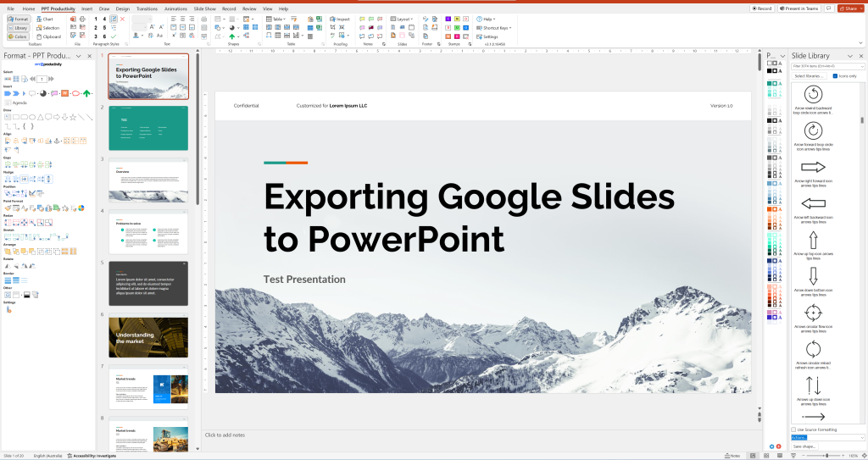The image size is (868, 460).
Task: Open the Transitions ribbon tab
Action: coord(147,8)
